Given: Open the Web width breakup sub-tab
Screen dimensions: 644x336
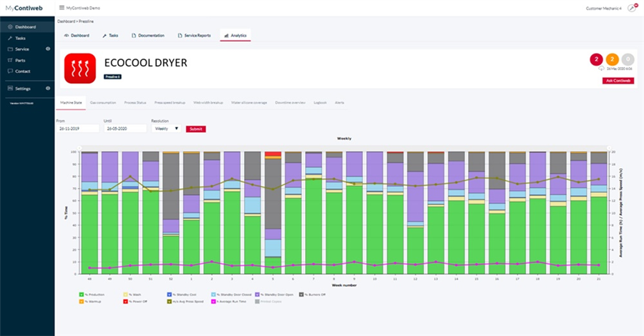Looking at the screenshot, I should coord(208,102).
